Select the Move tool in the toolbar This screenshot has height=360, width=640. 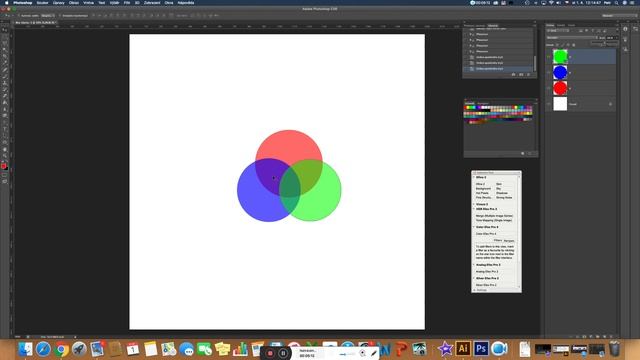5,30
